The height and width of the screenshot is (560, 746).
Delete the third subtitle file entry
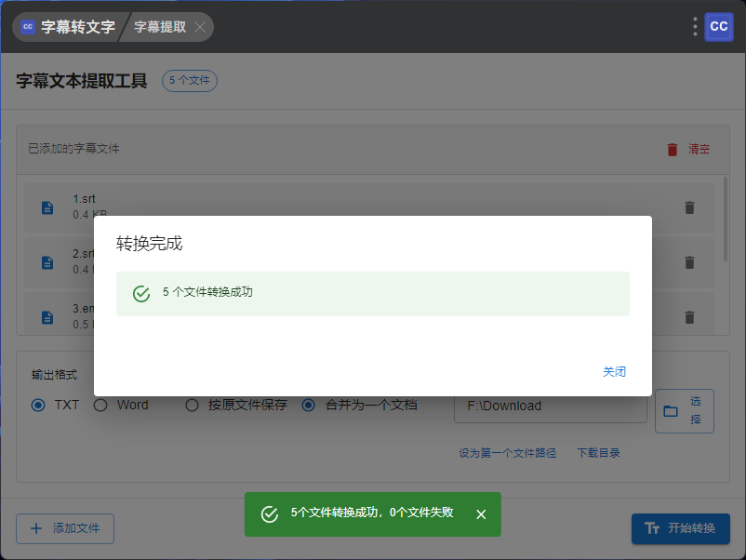689,317
